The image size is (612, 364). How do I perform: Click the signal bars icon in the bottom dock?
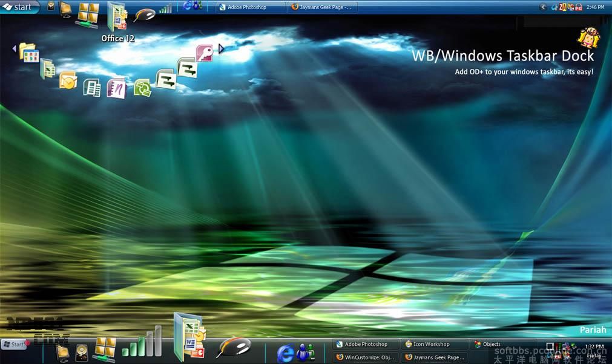coord(142,343)
